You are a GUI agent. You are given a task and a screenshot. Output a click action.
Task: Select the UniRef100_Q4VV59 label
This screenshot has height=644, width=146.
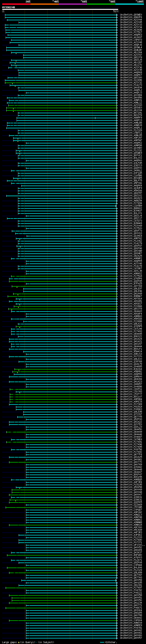(x=131, y=580)
